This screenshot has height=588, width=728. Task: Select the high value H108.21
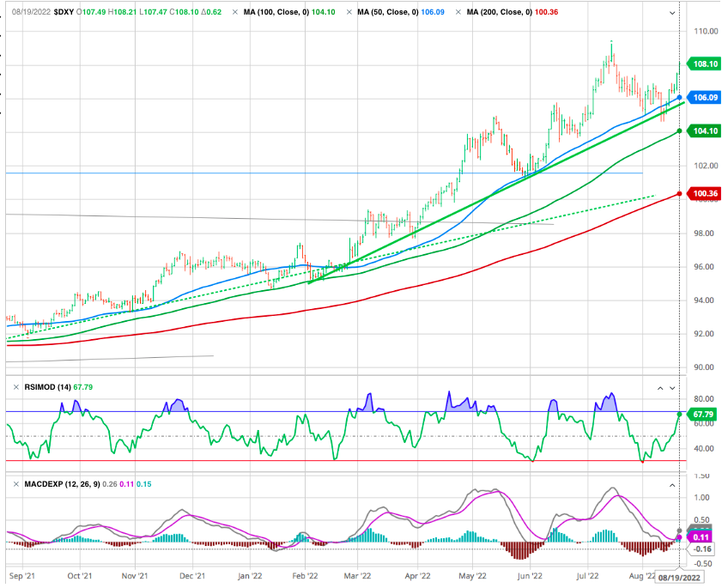pos(122,12)
